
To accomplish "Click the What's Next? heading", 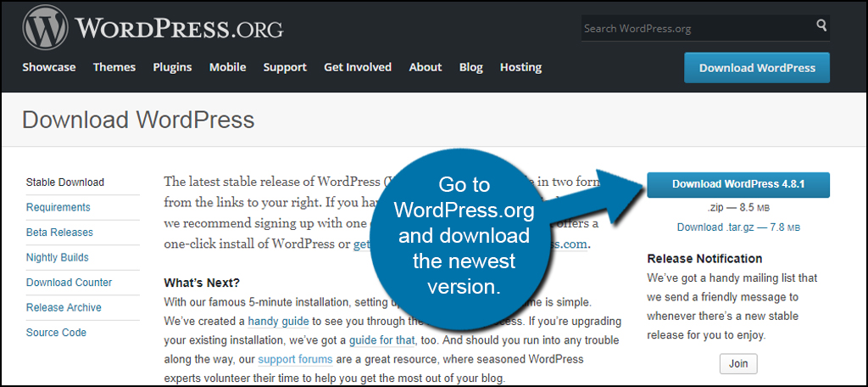I will click(202, 283).
